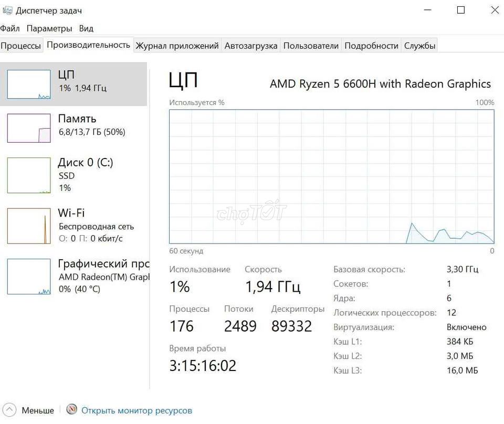The width and height of the screenshot is (504, 424).
Task: Click the 60 секунд graph label
Action: [186, 251]
